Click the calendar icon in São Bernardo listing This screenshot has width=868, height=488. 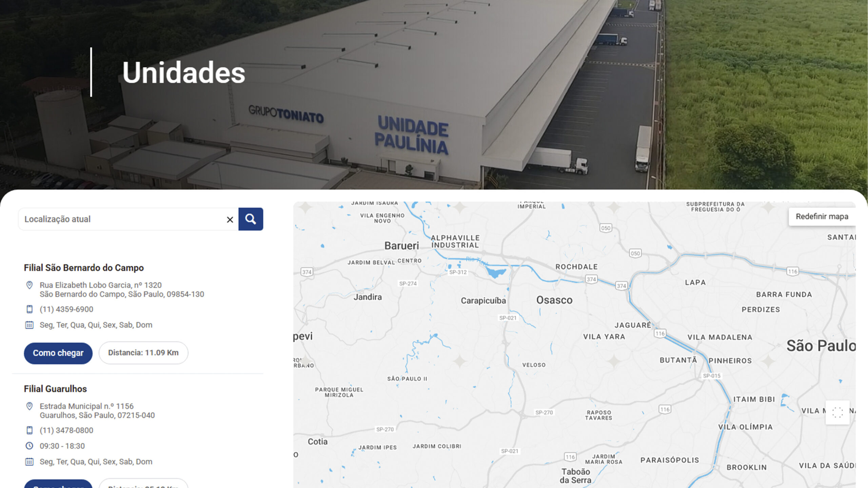[29, 325]
